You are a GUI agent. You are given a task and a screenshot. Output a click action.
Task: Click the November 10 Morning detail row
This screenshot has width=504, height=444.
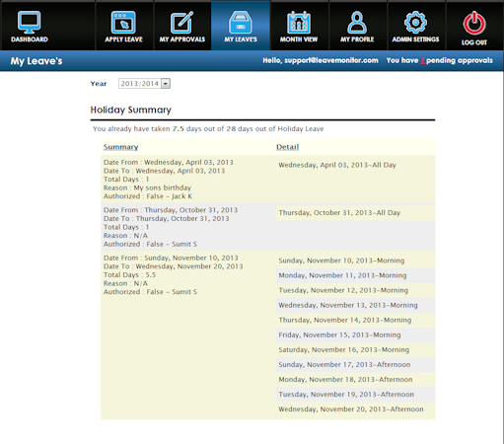pos(355,260)
